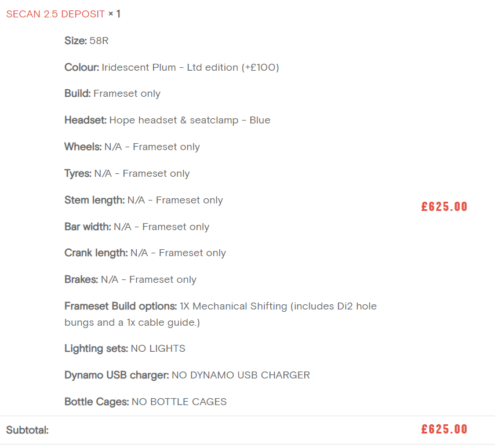Click the £625.00 line-item price beside options
Viewport: 495px width, 448px height.
pyautogui.click(x=444, y=207)
